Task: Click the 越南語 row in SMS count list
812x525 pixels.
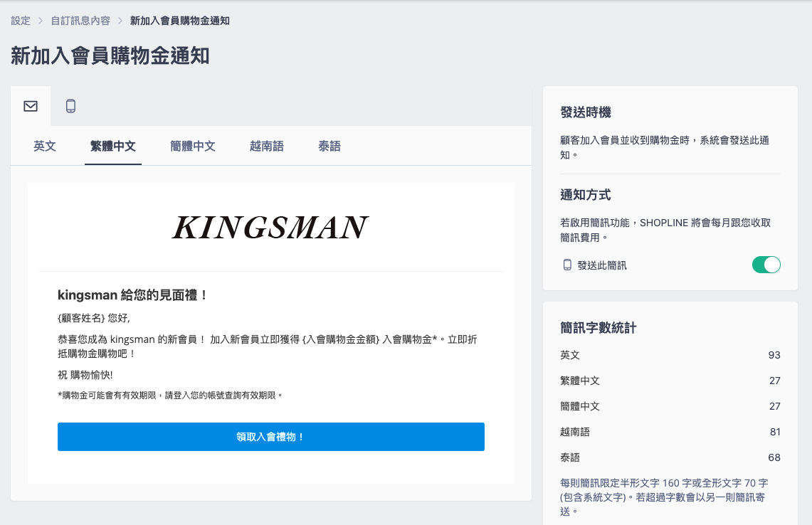Action: coord(670,432)
